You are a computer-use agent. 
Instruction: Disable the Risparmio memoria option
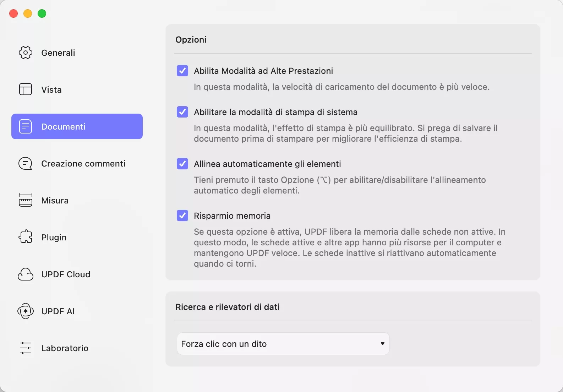click(x=182, y=215)
